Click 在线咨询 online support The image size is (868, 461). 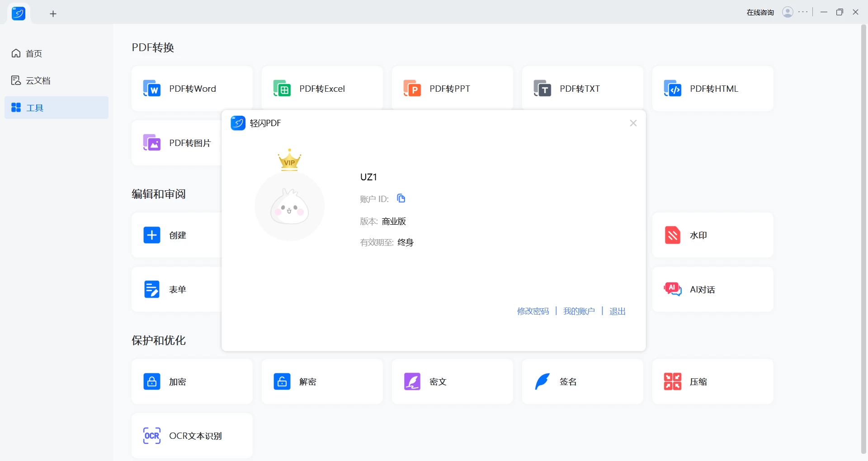tap(760, 13)
